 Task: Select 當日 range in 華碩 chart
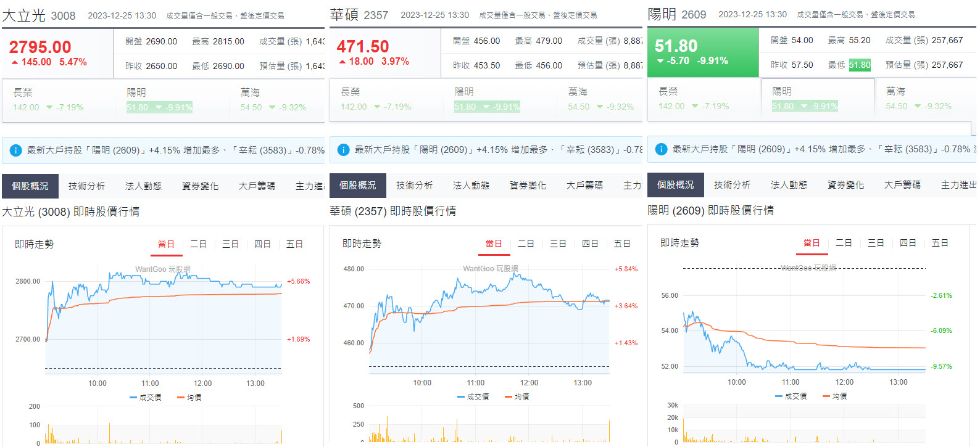(494, 244)
